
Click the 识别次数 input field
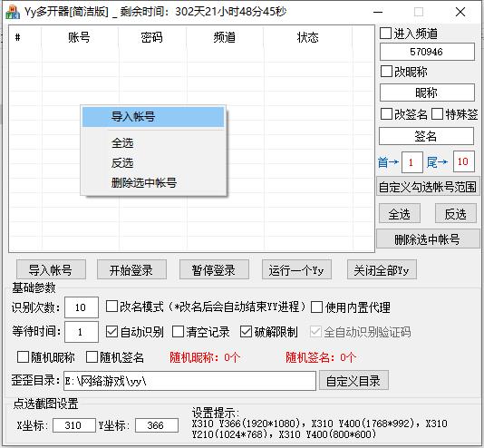(82, 307)
